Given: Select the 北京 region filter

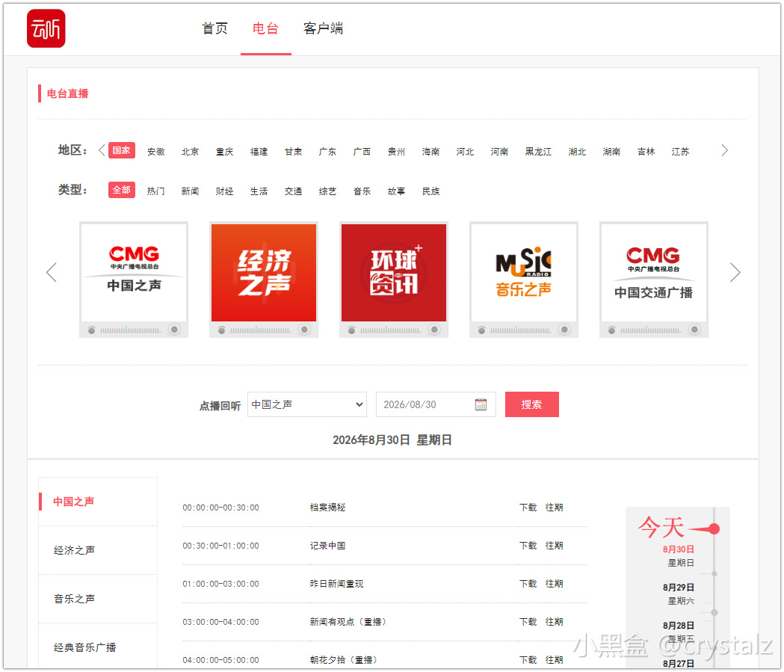Looking at the screenshot, I should [x=190, y=152].
